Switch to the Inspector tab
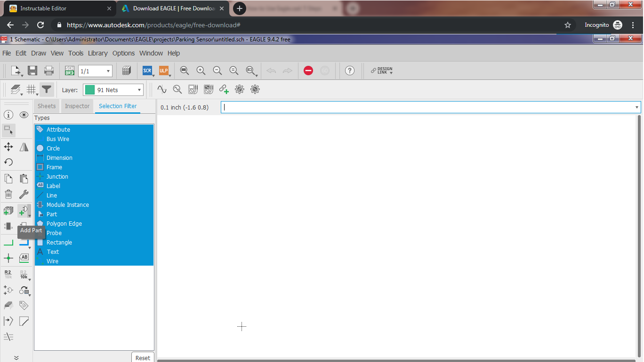Viewport: 644px width, 362px height. pos(77,106)
